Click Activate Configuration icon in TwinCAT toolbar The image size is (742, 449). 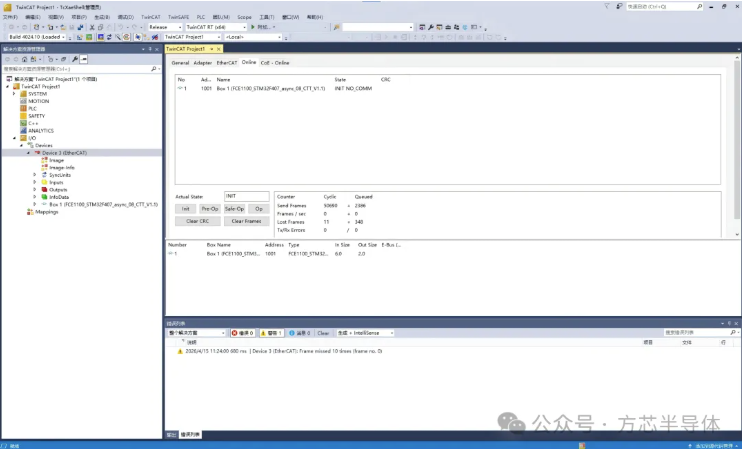click(x=80, y=37)
